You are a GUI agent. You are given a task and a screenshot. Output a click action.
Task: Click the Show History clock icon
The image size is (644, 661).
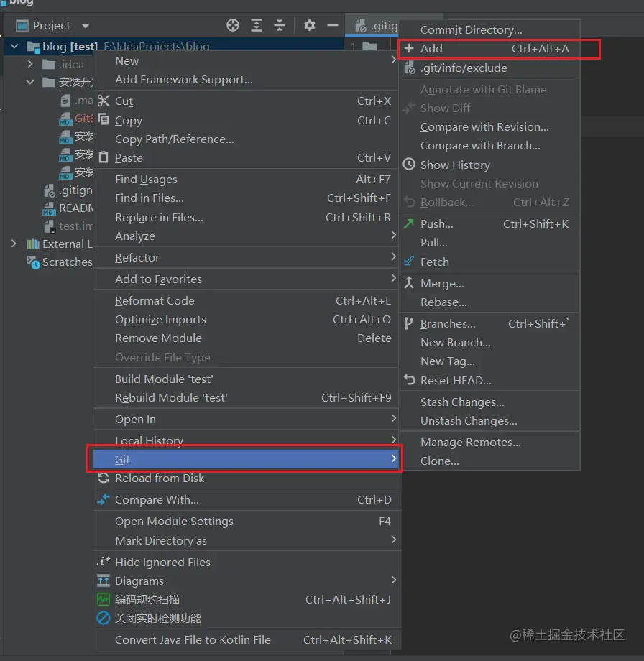(409, 164)
